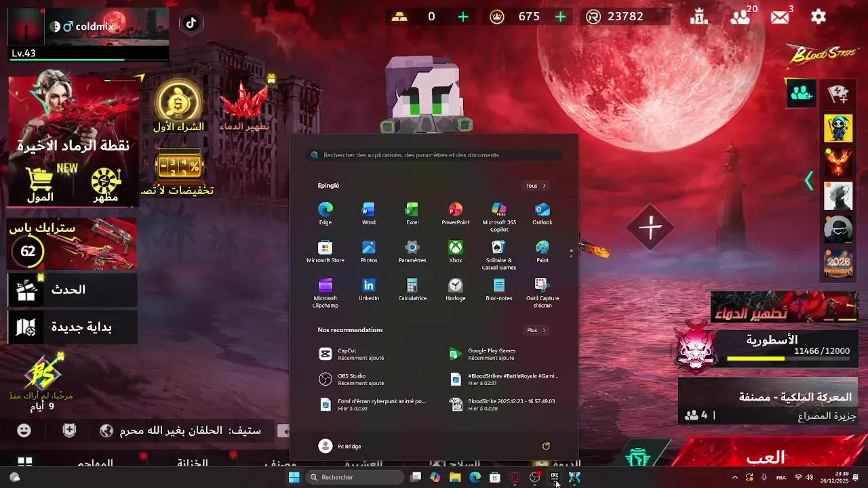Search apps in Start menu search field
The image size is (868, 488).
434,155
